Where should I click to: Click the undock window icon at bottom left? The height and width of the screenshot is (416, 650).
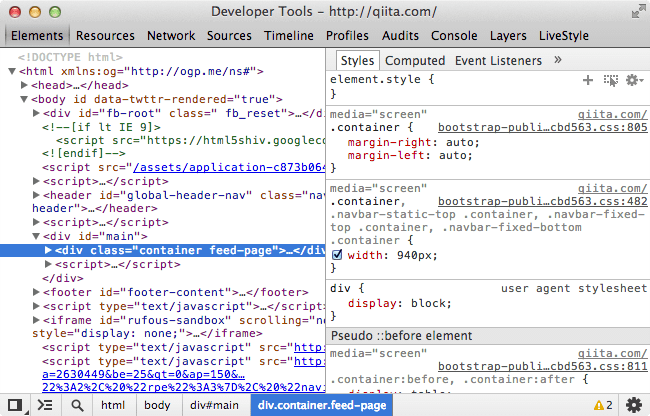tap(15, 405)
